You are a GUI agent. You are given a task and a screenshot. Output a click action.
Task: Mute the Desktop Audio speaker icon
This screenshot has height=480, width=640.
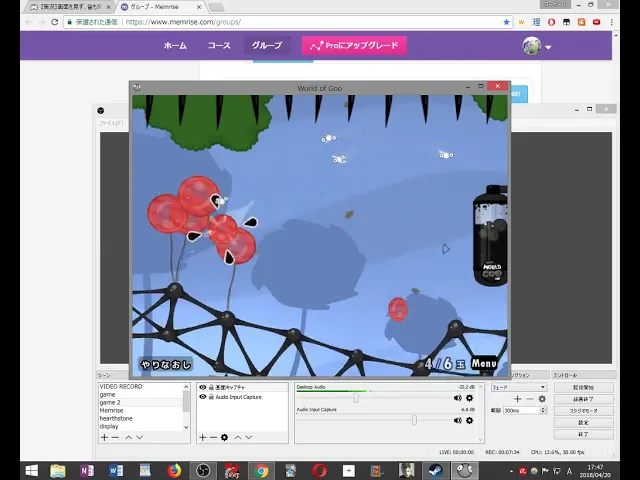tap(458, 398)
